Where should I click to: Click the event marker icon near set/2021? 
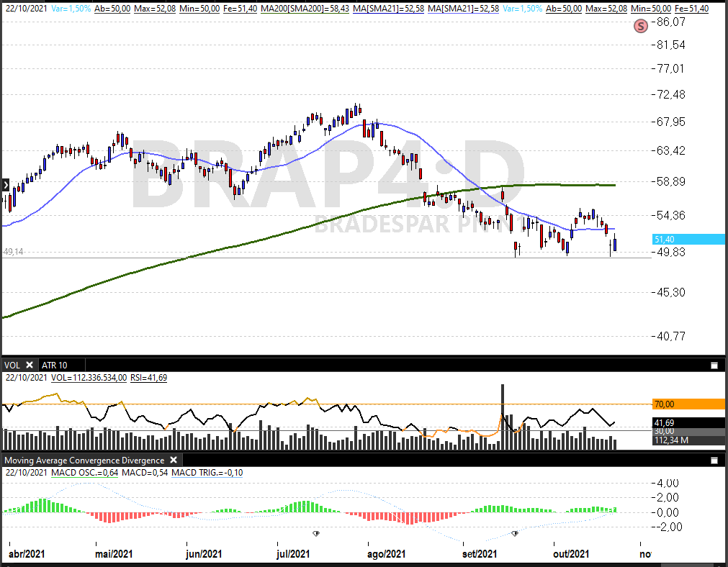click(515, 533)
